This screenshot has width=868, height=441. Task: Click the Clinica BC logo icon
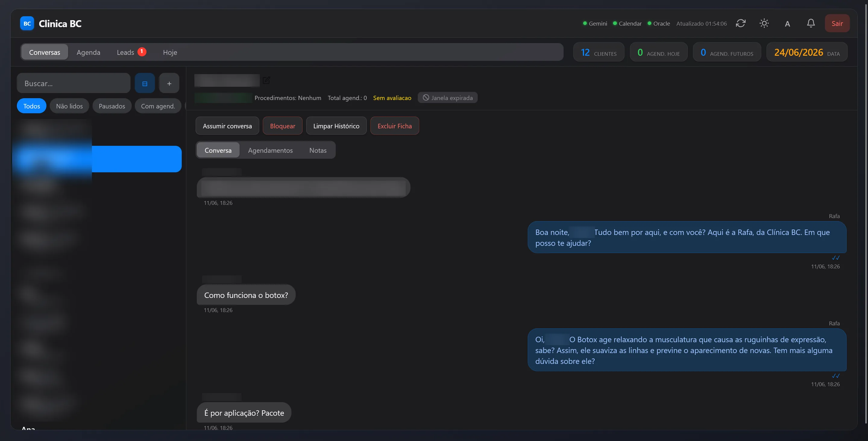[x=27, y=23]
